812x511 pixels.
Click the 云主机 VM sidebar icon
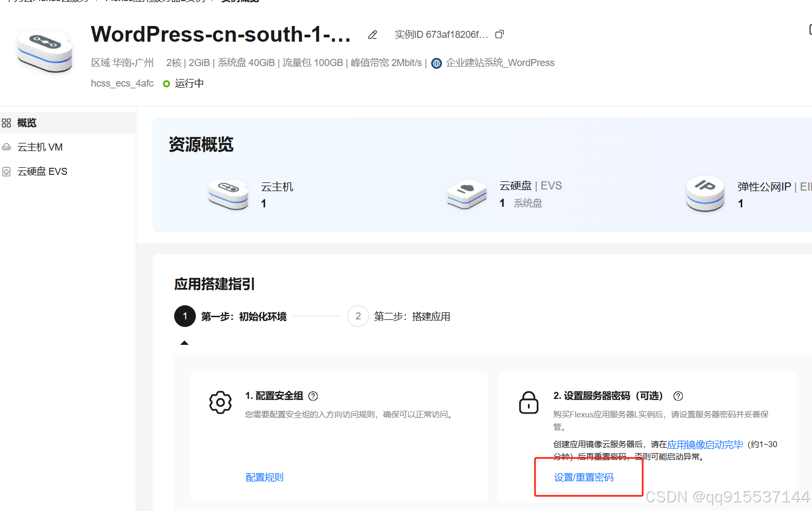pyautogui.click(x=6, y=147)
